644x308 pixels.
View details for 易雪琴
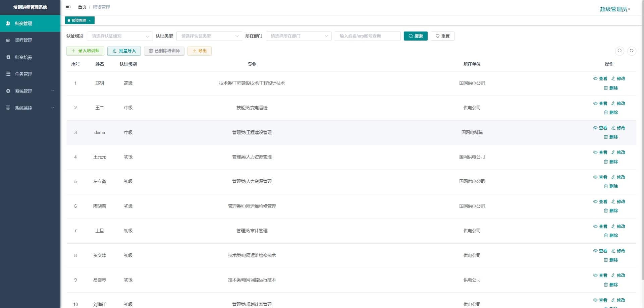(600, 275)
